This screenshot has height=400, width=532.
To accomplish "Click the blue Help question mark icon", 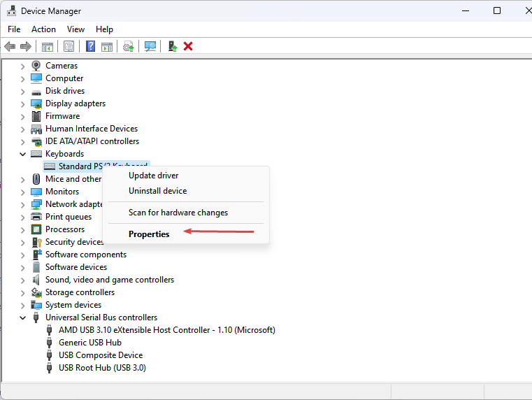I will [90, 46].
